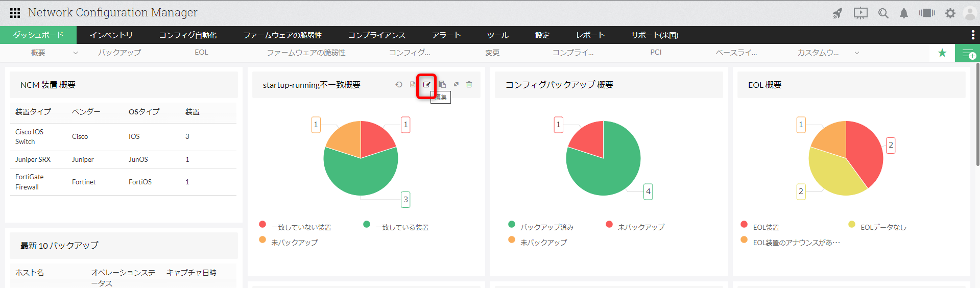
Task: Switch to the バックアップ sub-tab
Action: (x=119, y=53)
